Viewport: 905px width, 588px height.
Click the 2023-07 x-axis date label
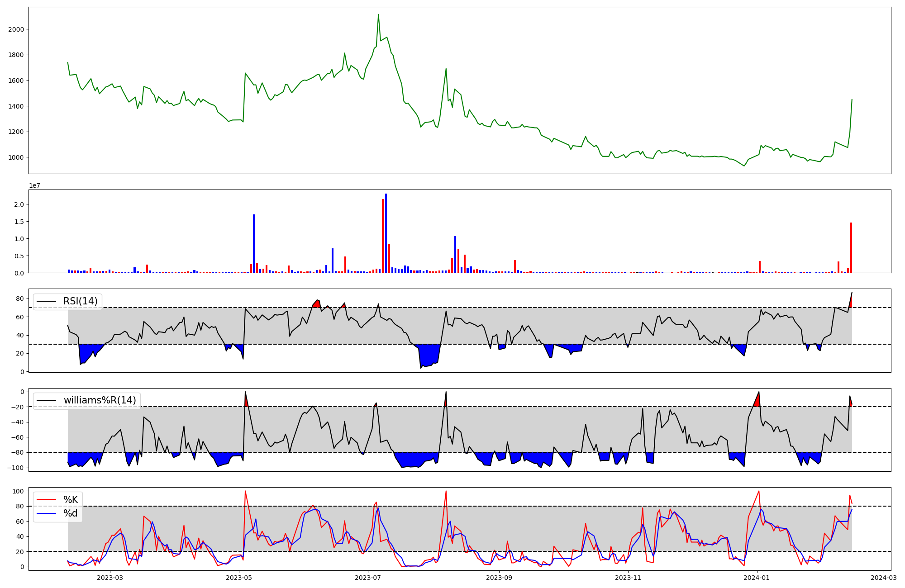[x=367, y=578]
